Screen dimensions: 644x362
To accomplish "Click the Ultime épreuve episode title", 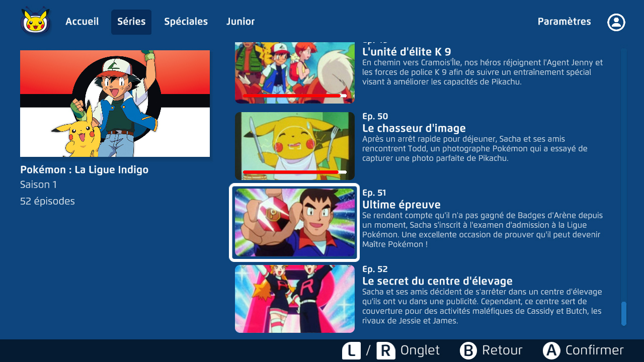I will click(x=401, y=205).
